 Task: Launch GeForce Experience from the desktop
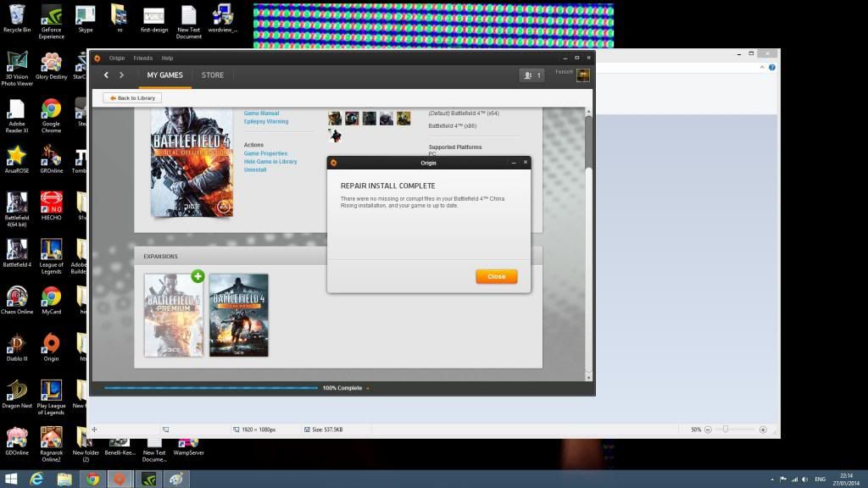click(x=51, y=22)
